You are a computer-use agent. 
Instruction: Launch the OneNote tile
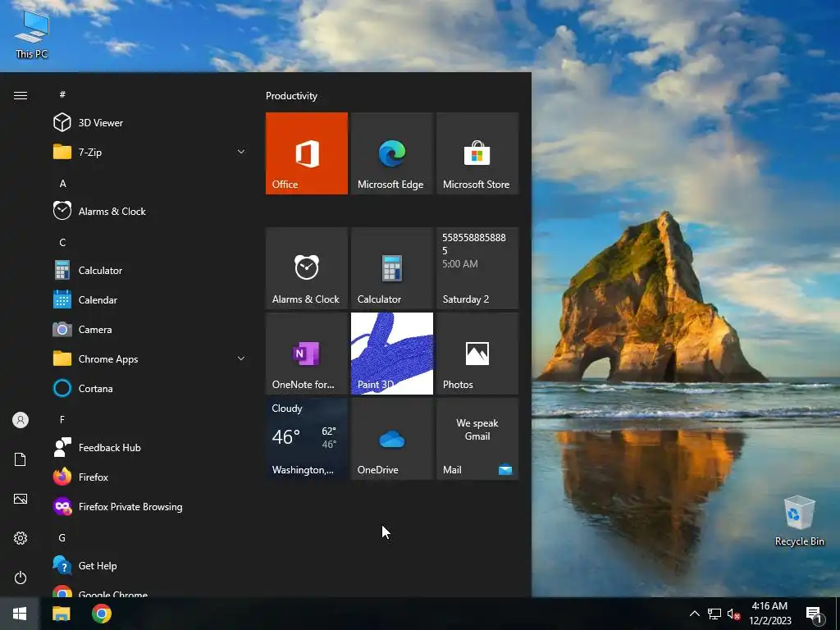click(307, 354)
